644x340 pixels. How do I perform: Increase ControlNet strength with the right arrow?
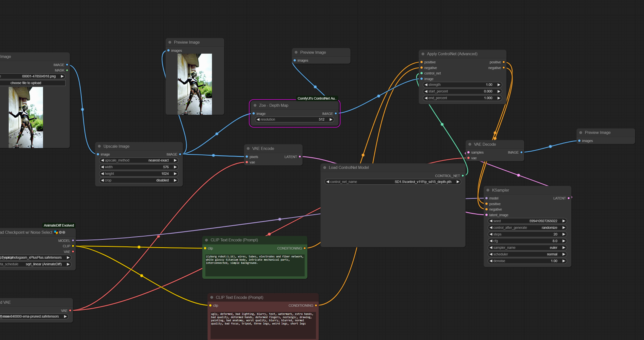[x=498, y=85]
